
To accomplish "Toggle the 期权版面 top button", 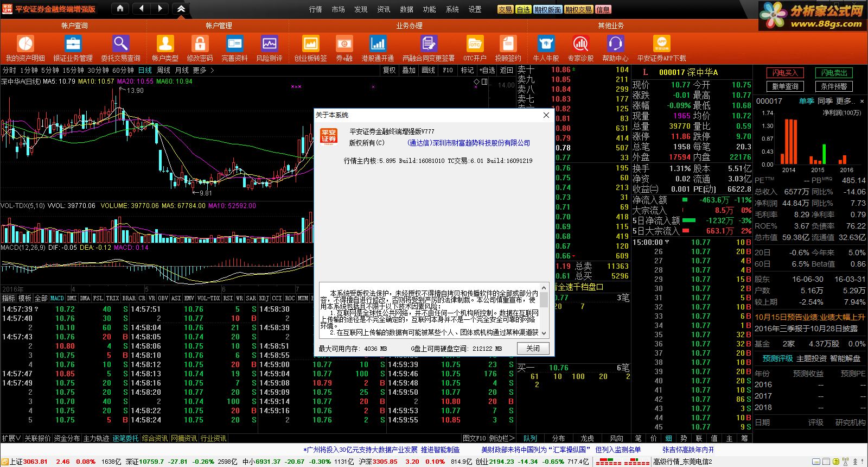I will tap(547, 9).
